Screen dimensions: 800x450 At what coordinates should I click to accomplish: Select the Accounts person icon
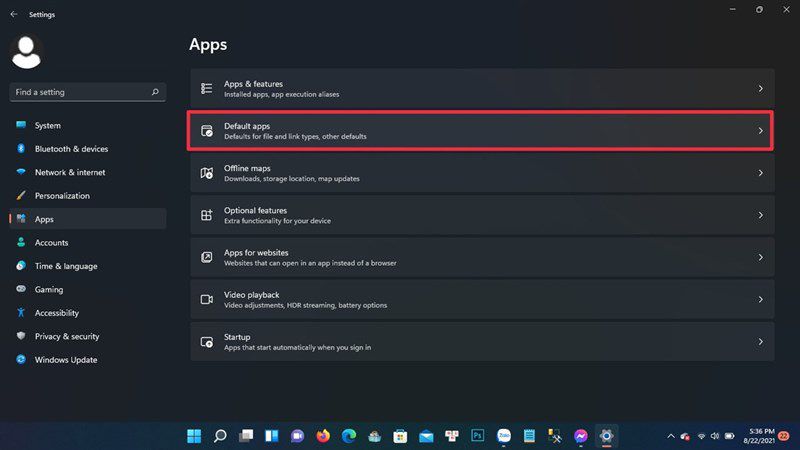[x=21, y=242]
